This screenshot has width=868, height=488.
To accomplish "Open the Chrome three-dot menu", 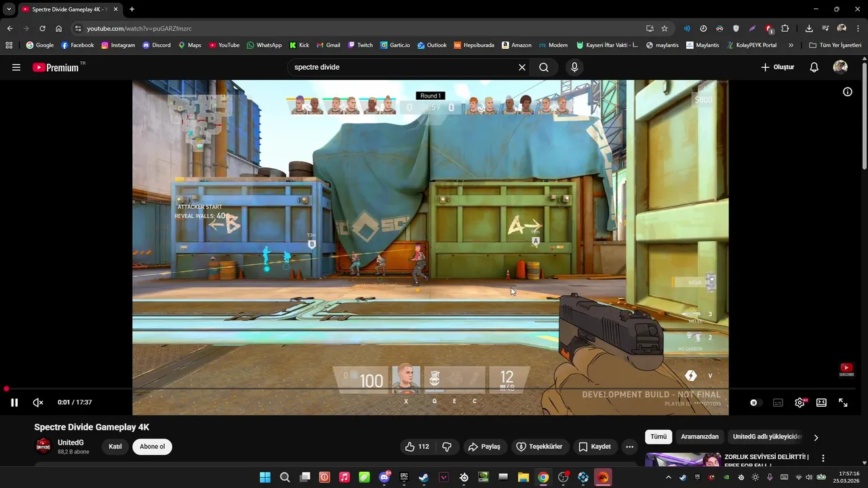I will pos(858,28).
